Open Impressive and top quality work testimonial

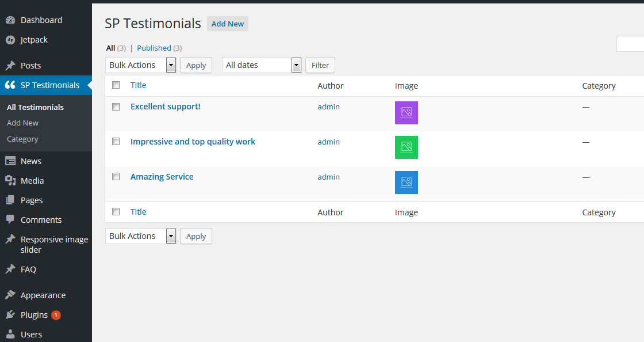(193, 142)
